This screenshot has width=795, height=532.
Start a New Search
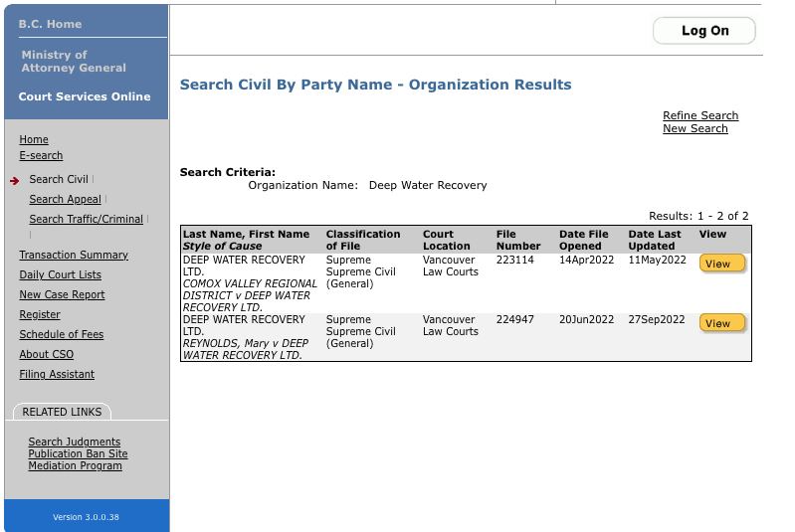tap(695, 128)
